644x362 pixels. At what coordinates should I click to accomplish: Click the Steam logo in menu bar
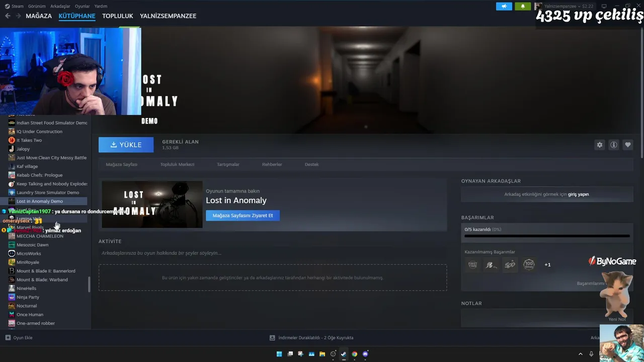click(x=7, y=6)
